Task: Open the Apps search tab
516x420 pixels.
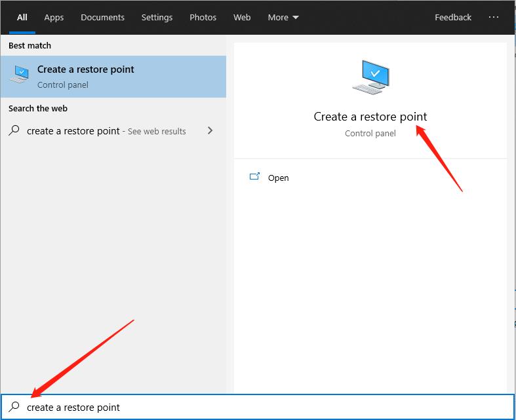Action: 54,18
